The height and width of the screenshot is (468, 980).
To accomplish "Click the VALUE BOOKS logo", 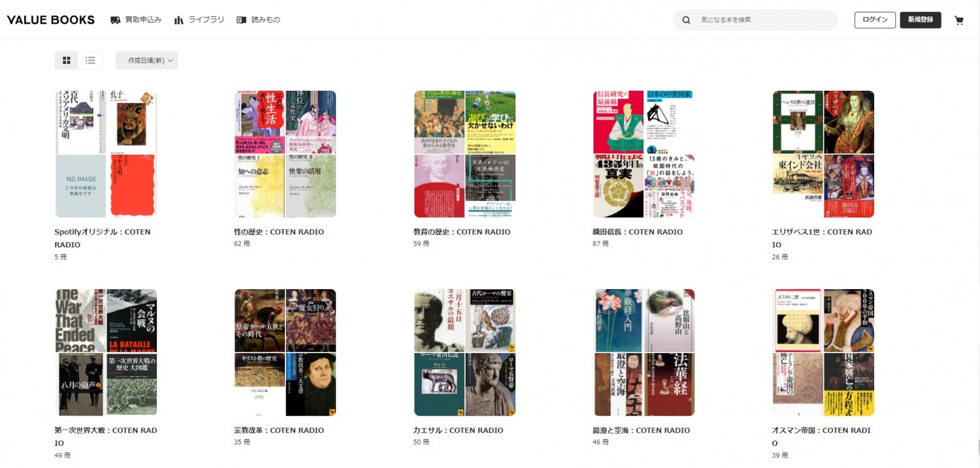I will 51,20.
